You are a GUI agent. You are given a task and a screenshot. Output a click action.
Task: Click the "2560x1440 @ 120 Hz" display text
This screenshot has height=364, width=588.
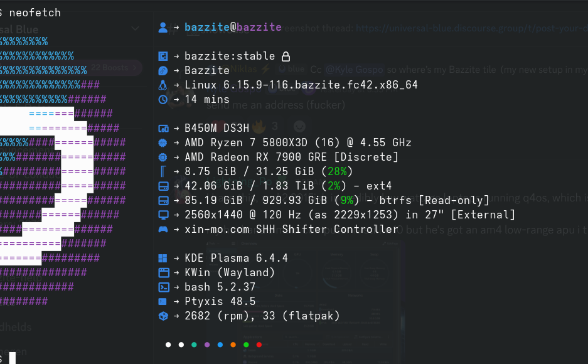coord(243,215)
